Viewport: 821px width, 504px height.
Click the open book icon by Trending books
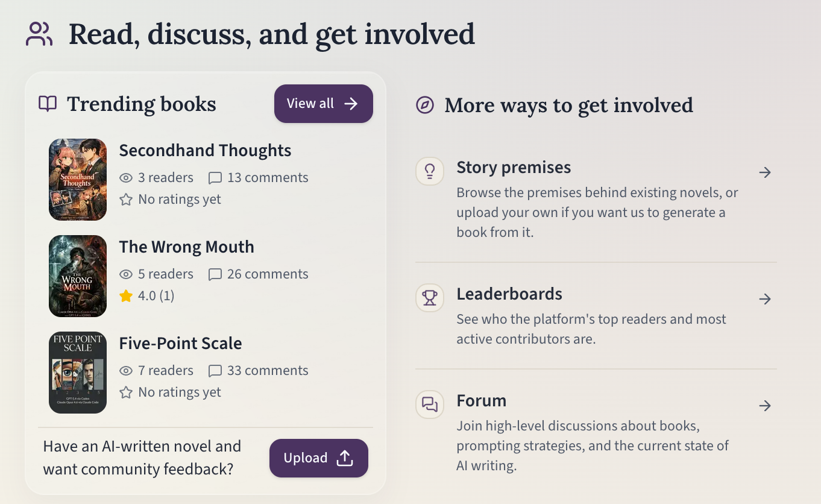click(x=48, y=104)
